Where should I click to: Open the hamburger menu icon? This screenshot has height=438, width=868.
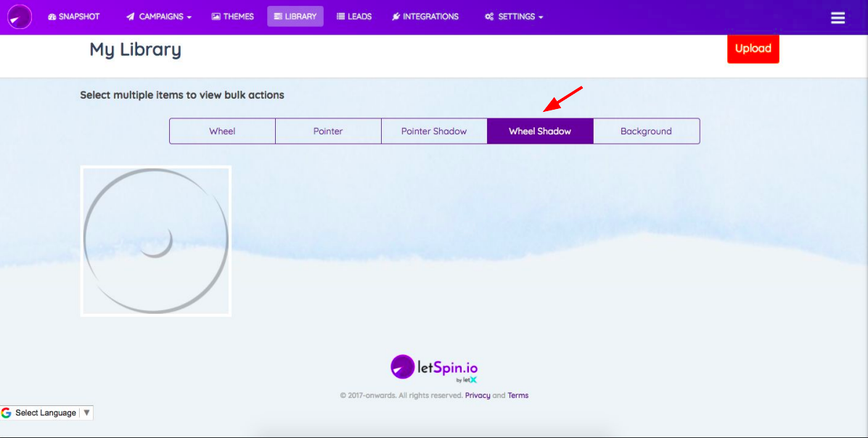[838, 17]
